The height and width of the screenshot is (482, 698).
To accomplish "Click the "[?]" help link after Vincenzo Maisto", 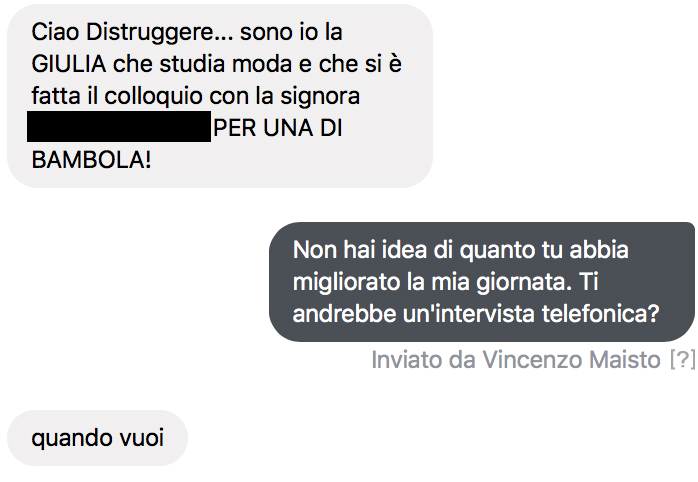I will coord(682,360).
